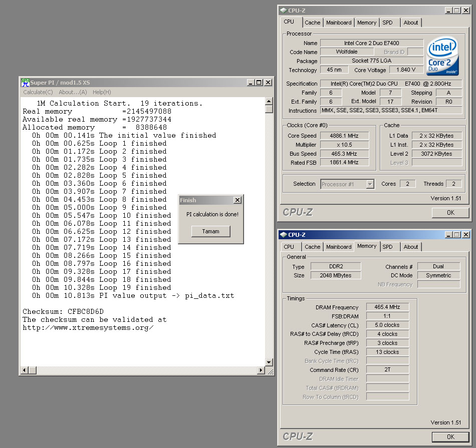Close the upper CPU-Z window
The height and width of the screenshot is (448, 476).
click(466, 11)
